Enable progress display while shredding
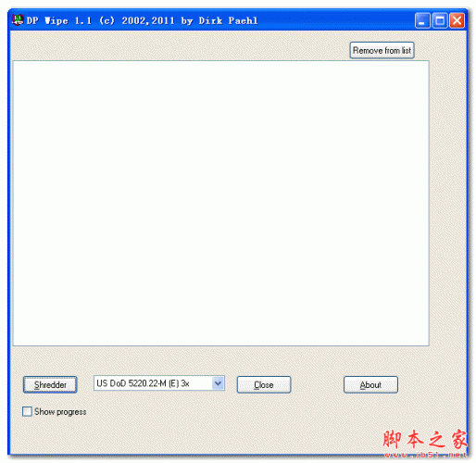The width and height of the screenshot is (476, 463). (x=27, y=411)
